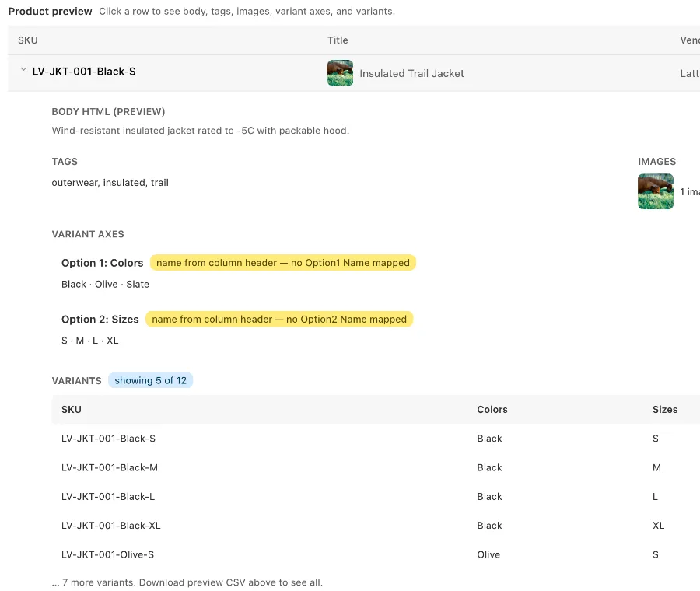Click the XL size cell

(x=658, y=526)
